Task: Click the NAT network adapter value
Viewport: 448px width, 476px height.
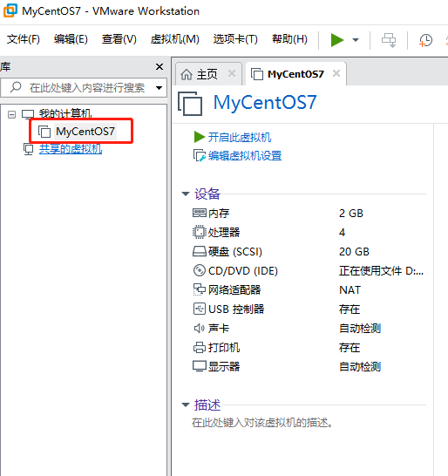Action: point(350,290)
